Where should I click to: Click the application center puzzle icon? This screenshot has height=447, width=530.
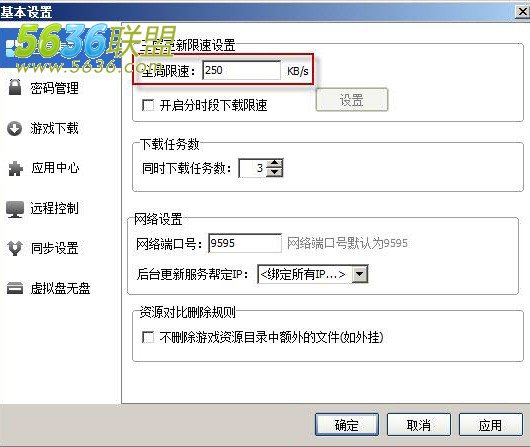pyautogui.click(x=15, y=168)
